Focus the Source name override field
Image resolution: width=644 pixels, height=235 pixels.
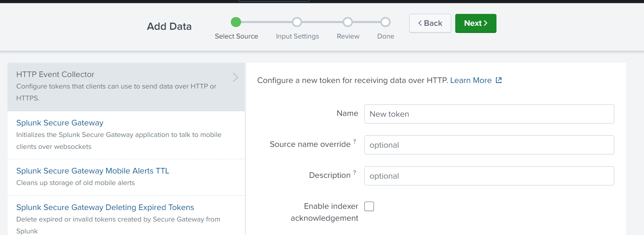[489, 145]
